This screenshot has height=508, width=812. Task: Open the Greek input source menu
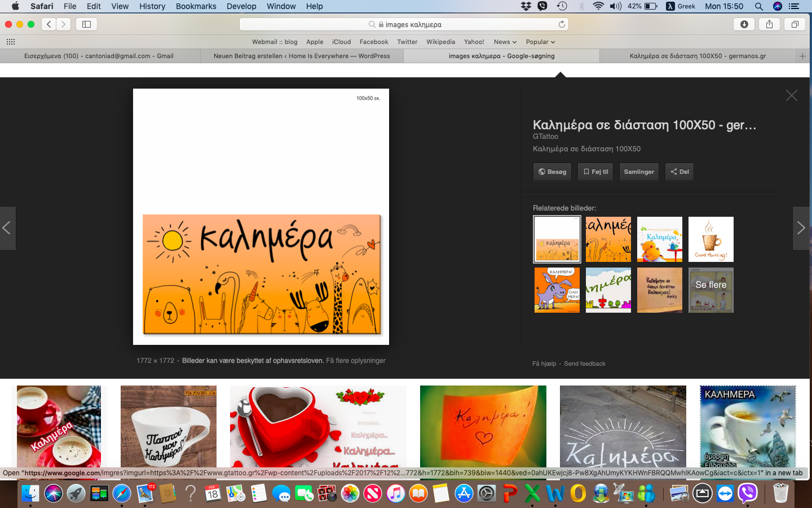pos(681,6)
